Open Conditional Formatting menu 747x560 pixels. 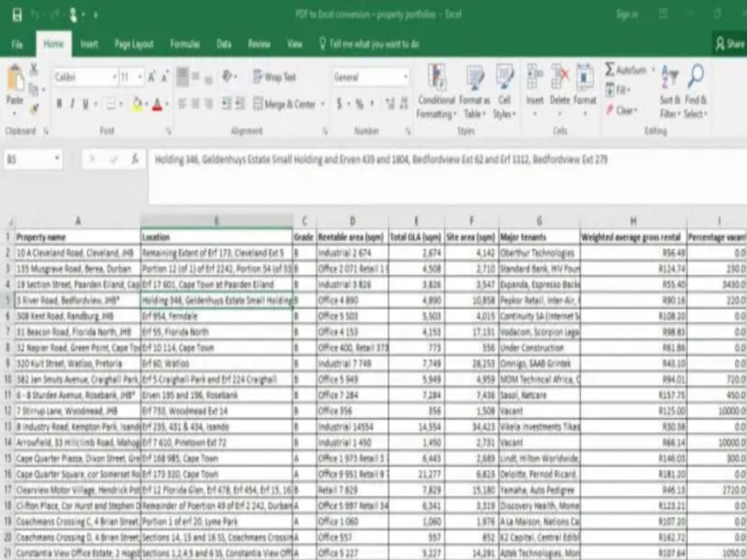click(436, 91)
